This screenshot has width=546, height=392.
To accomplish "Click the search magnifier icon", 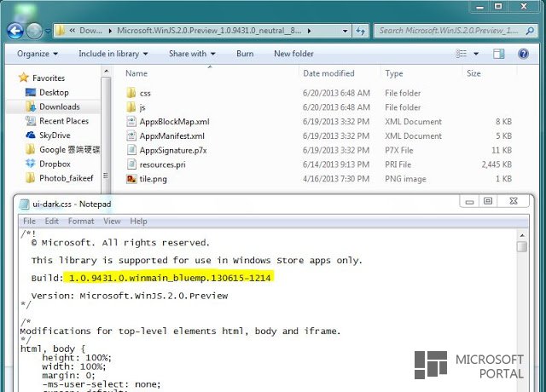I will (530, 31).
